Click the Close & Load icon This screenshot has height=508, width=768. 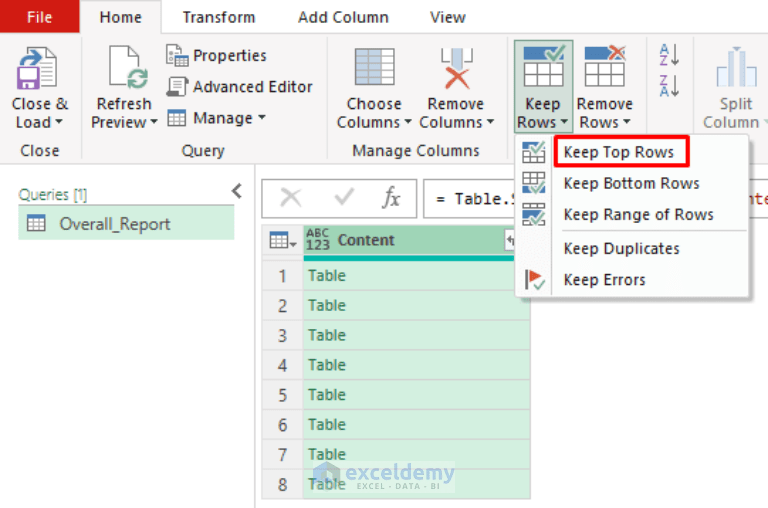[x=37, y=68]
